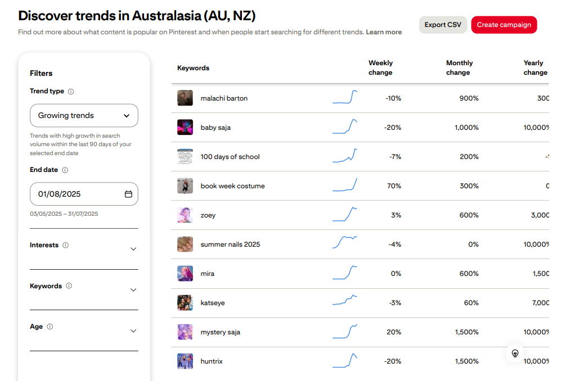Select the book week costume keyword

pos(232,186)
